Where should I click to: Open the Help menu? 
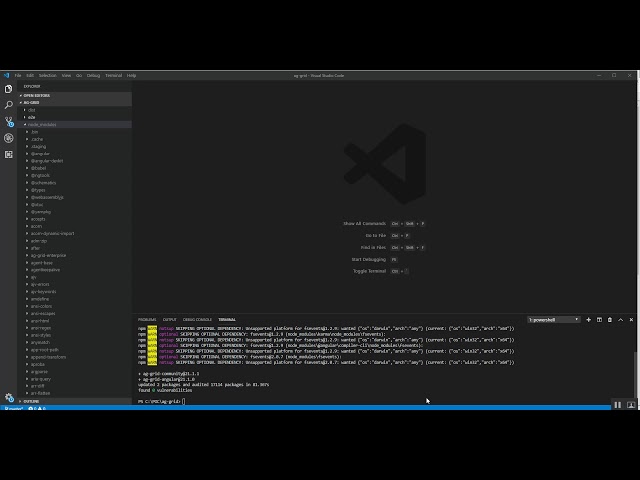(x=131, y=76)
